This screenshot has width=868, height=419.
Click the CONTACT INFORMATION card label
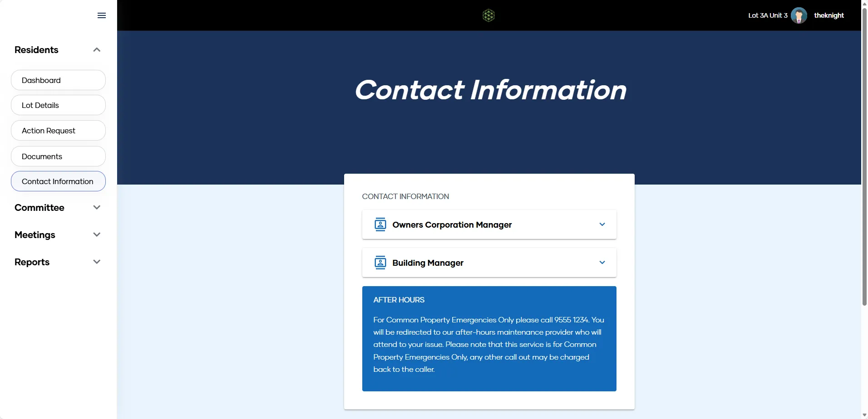pyautogui.click(x=405, y=196)
